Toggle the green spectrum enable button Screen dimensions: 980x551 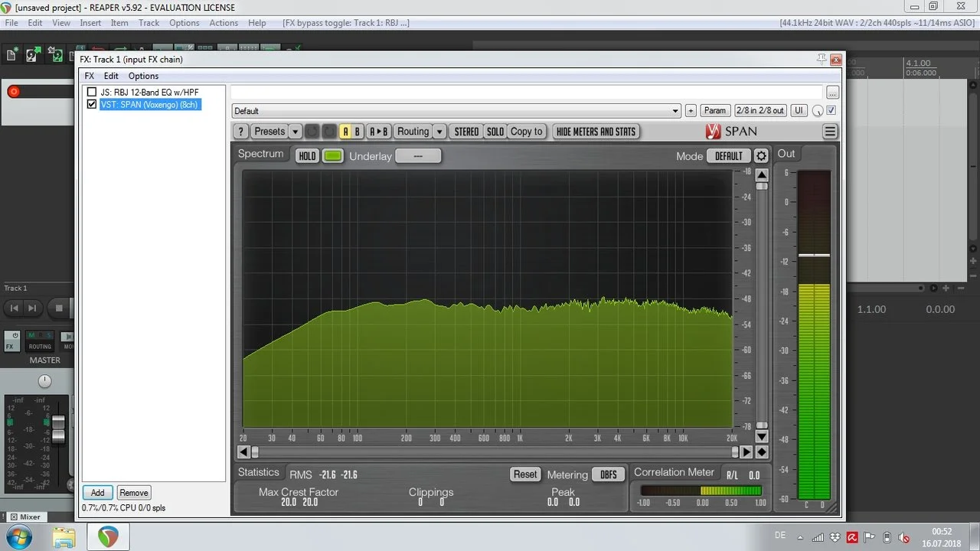coord(333,156)
